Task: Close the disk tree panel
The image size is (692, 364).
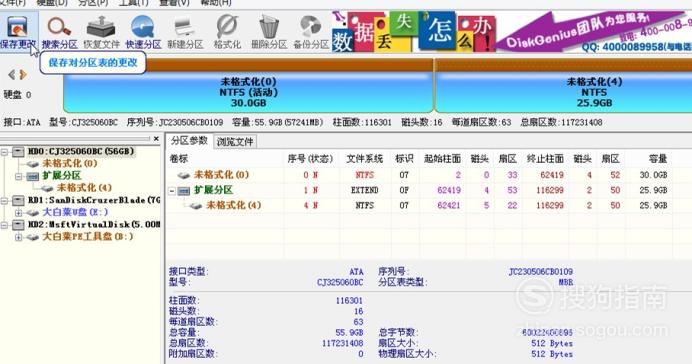Action: pos(156,139)
